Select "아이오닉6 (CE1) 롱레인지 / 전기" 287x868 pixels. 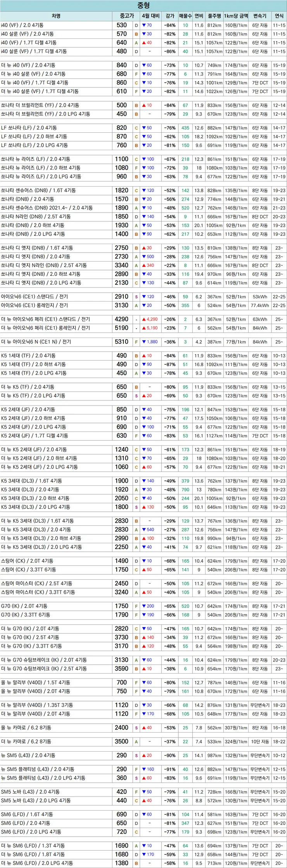point(35,305)
